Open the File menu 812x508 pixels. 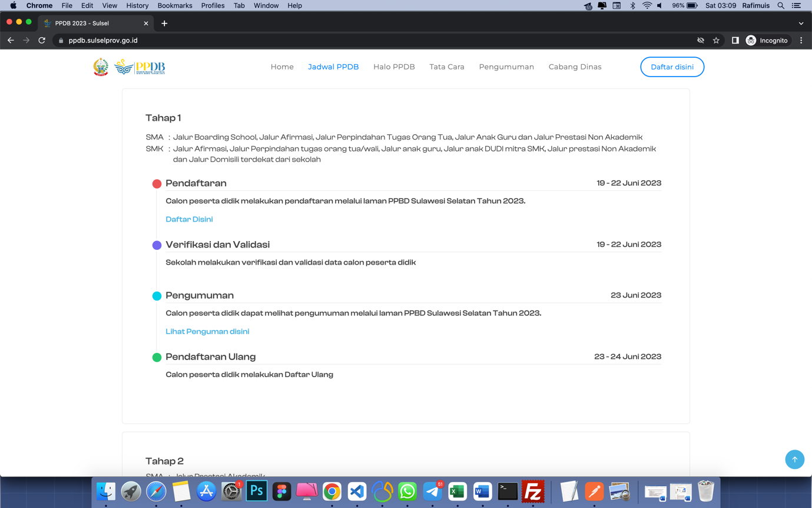tap(67, 5)
